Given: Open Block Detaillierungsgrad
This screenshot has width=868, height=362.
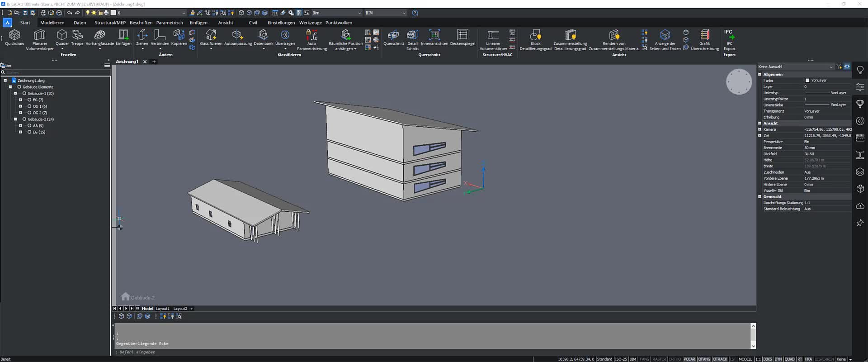Looking at the screenshot, I should click(535, 40).
